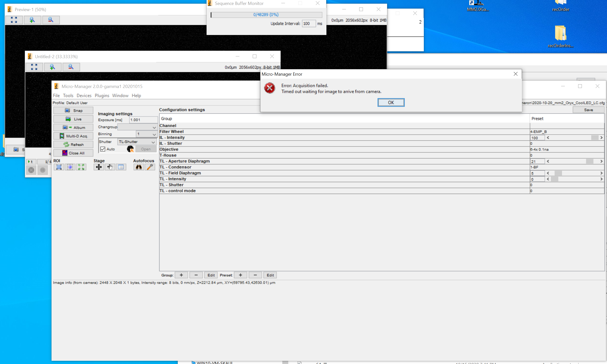The width and height of the screenshot is (607, 364).
Task: Select the TL - Condensor preset 1-BF
Action: [567, 167]
